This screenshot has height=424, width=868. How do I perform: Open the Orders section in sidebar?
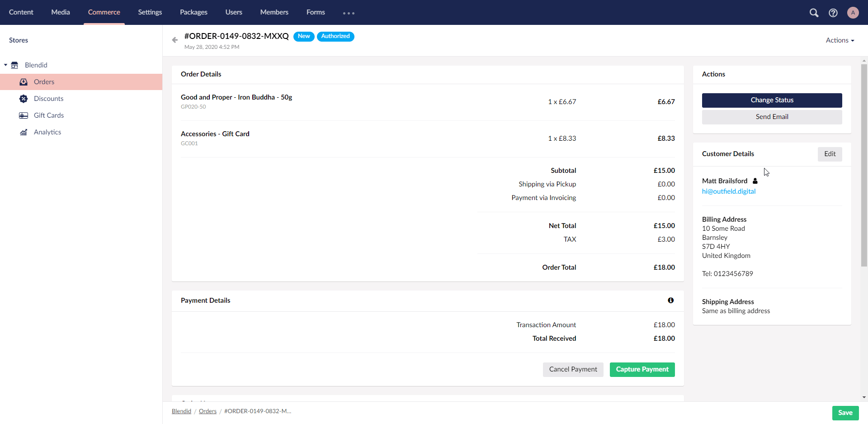click(44, 82)
